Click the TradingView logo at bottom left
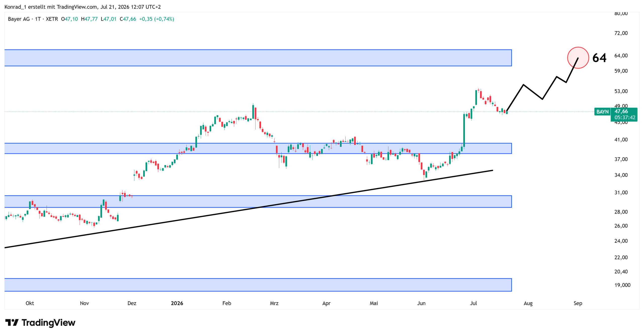Screen dimensions: 644x336 coord(40,322)
